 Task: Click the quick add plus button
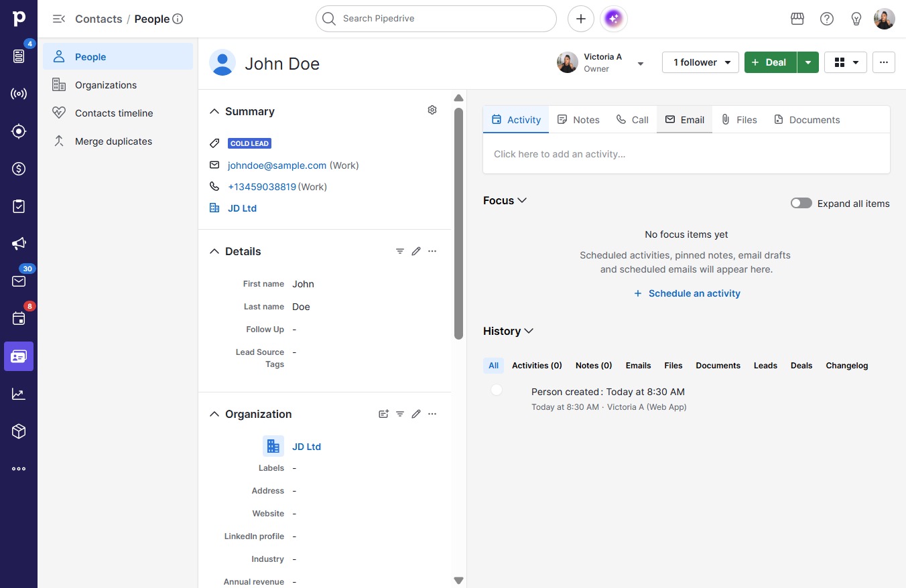click(581, 19)
